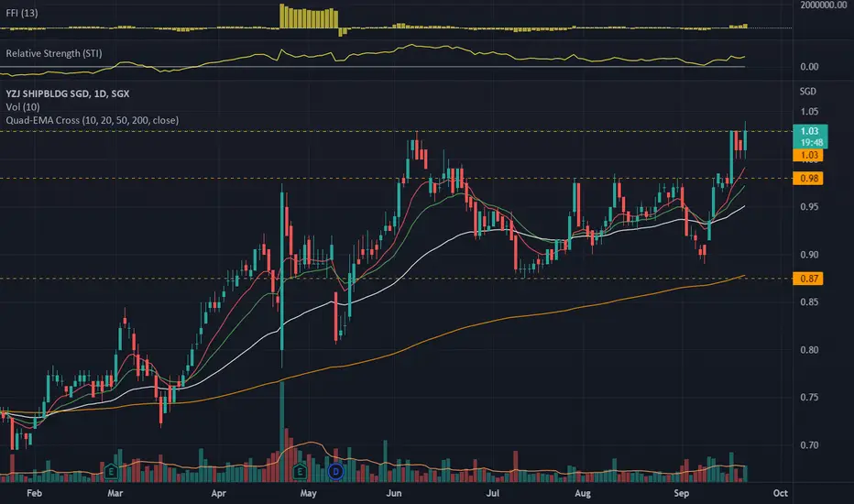The width and height of the screenshot is (854, 504).
Task: Click the orange 1.03 price line label
Action: (x=808, y=155)
